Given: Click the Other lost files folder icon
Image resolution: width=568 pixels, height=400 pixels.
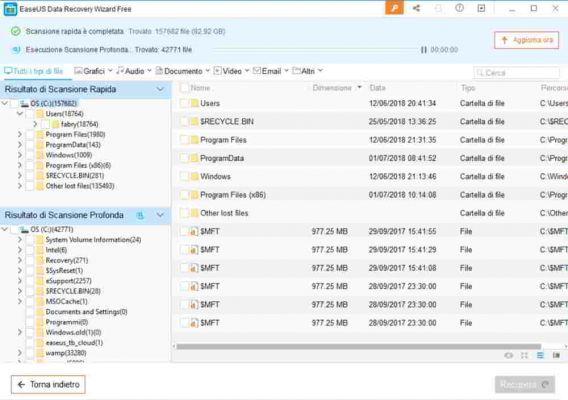Looking at the screenshot, I should pyautogui.click(x=195, y=213).
